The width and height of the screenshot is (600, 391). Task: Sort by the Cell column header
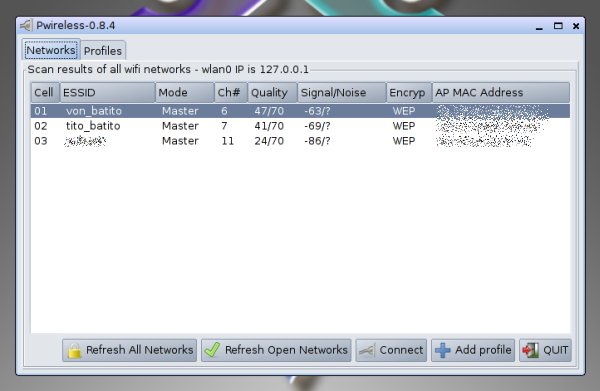click(x=45, y=93)
